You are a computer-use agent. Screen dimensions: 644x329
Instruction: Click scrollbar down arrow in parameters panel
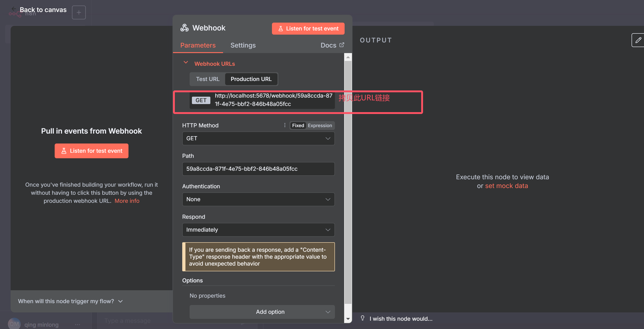pyautogui.click(x=348, y=319)
